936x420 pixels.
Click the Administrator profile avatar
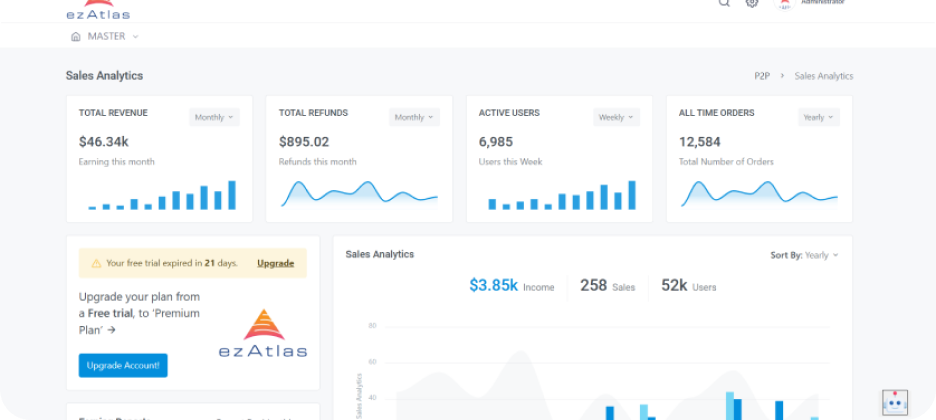coord(784,4)
